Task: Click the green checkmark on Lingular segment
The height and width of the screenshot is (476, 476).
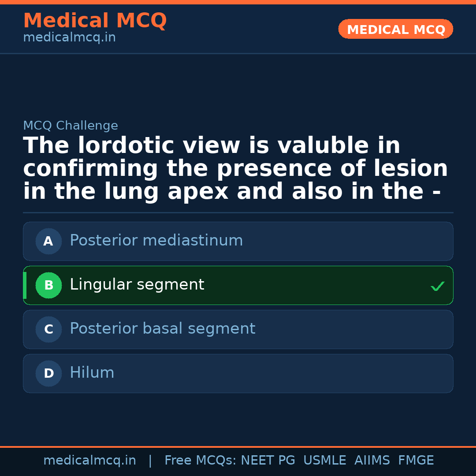Action: click(437, 286)
